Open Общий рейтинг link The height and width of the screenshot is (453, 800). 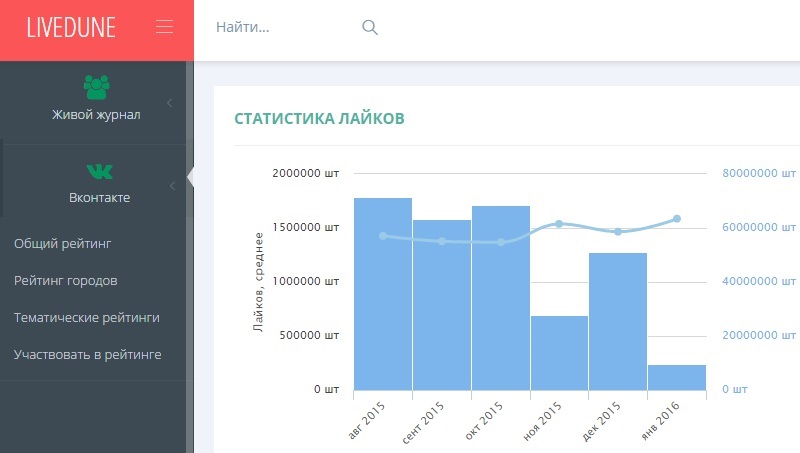62,244
